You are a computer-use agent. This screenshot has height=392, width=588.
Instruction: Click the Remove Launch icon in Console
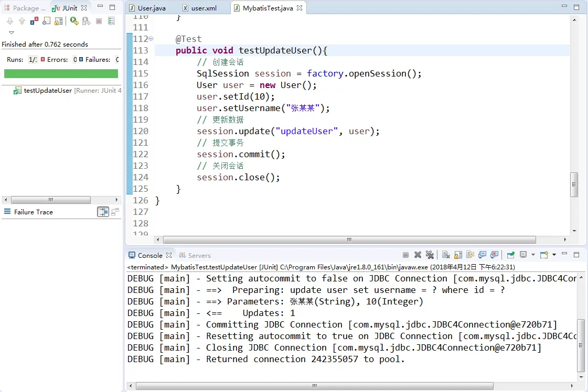[x=418, y=255]
